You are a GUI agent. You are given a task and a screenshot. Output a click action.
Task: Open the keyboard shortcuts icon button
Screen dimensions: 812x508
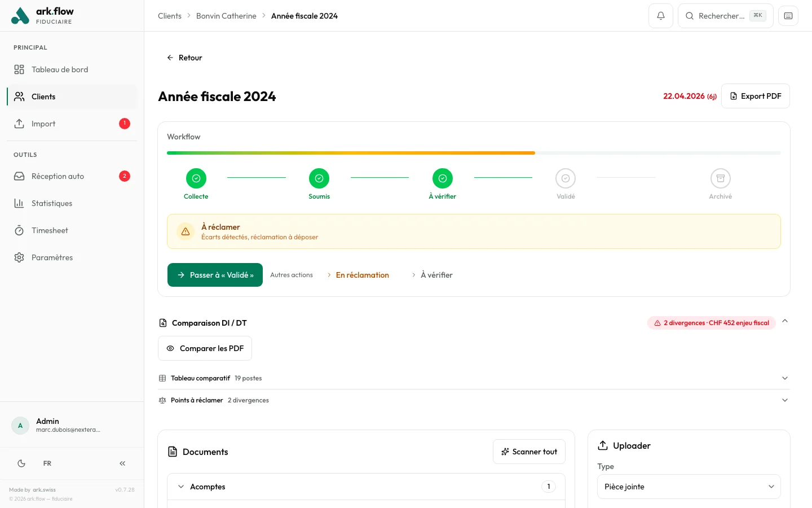coord(788,16)
